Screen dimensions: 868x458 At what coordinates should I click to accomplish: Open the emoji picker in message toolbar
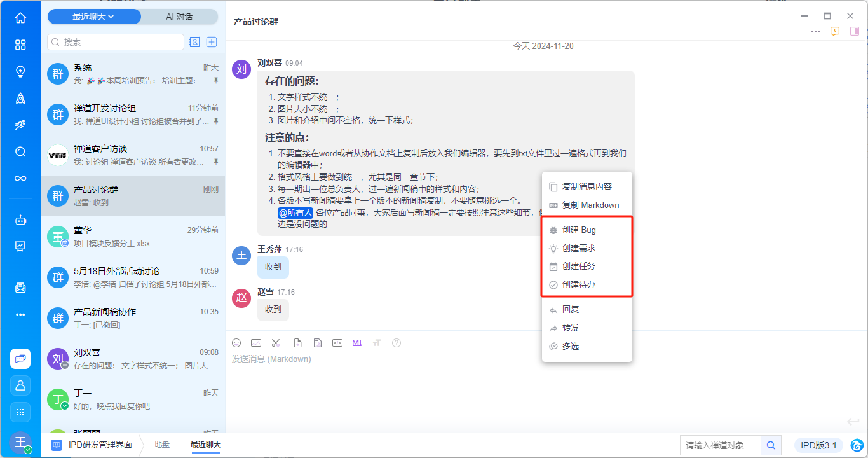pyautogui.click(x=236, y=343)
